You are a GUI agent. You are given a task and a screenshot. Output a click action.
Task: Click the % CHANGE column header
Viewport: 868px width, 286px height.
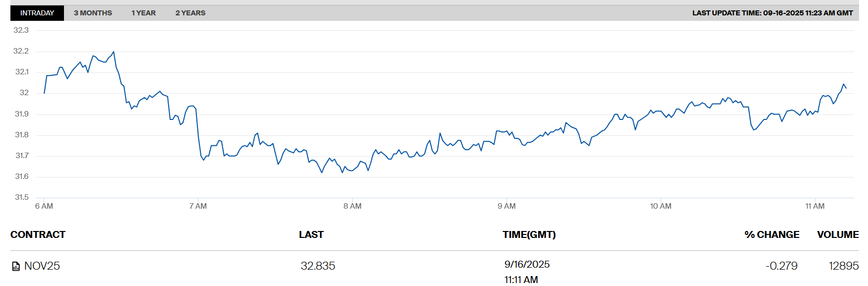771,234
